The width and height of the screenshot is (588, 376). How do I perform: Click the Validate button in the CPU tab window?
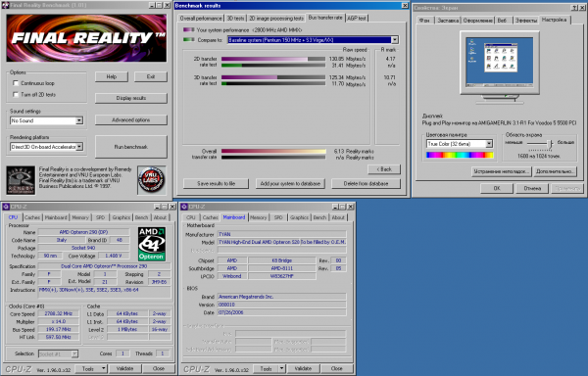coord(124,368)
